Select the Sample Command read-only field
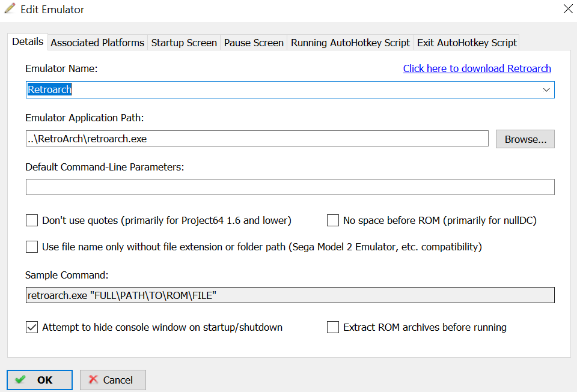This screenshot has height=392, width=577. click(290, 295)
